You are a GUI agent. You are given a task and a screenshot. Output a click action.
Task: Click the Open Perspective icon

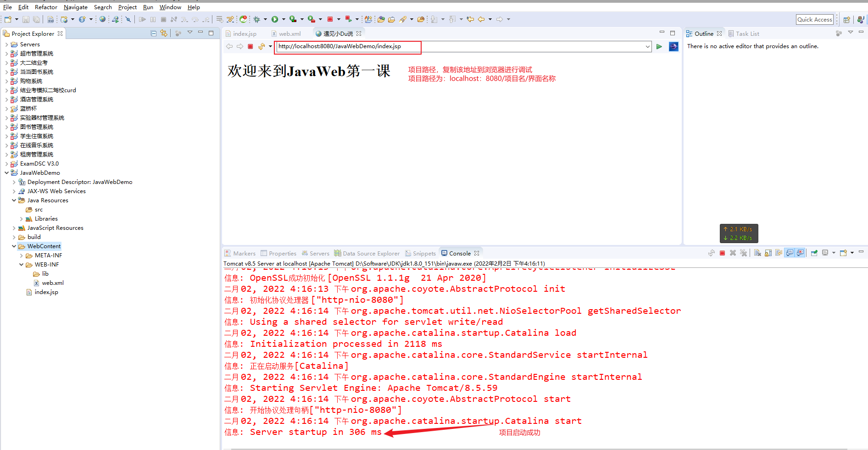[x=847, y=19]
